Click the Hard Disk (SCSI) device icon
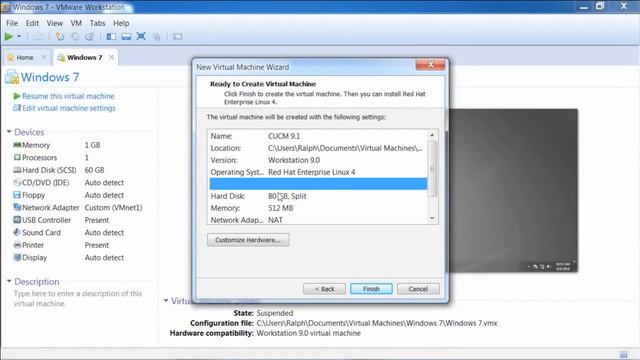 click(x=17, y=170)
